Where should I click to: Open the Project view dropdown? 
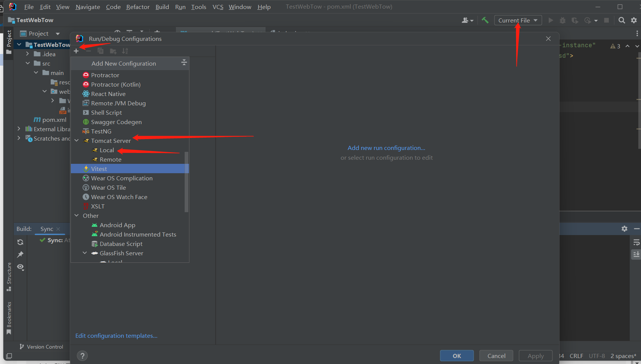point(58,34)
